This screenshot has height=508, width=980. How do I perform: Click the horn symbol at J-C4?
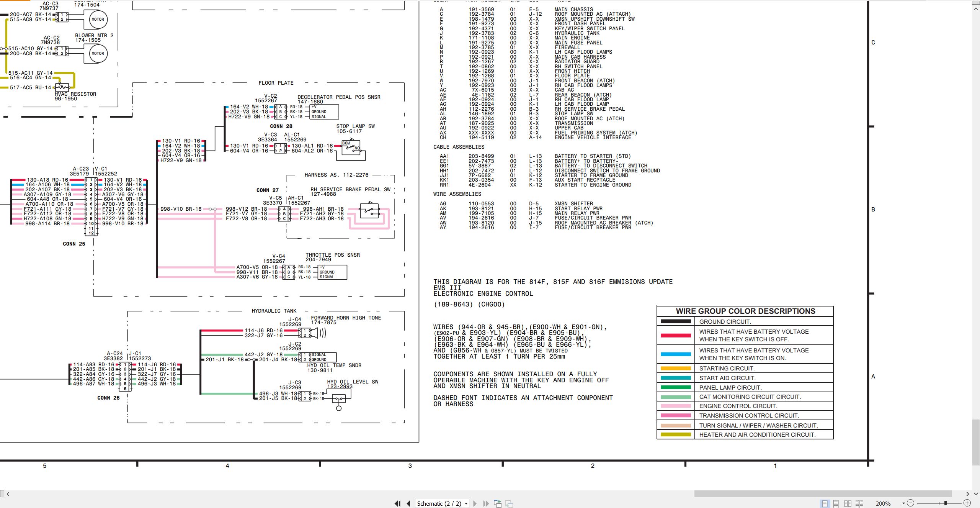coord(318,333)
